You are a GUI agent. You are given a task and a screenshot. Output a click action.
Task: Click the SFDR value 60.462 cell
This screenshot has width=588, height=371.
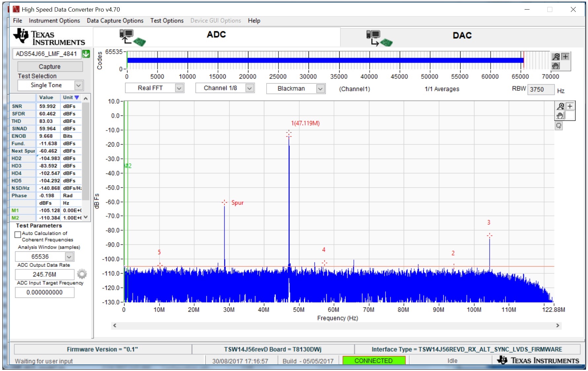pyautogui.click(x=48, y=114)
